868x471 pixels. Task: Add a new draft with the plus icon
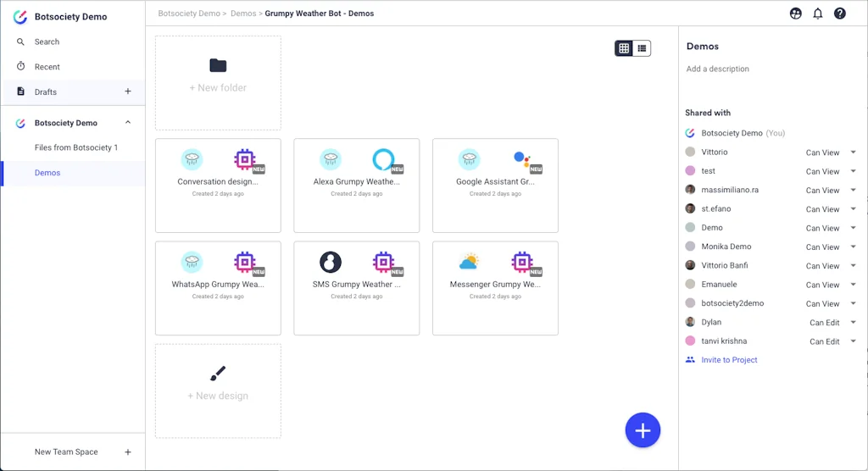tap(128, 91)
